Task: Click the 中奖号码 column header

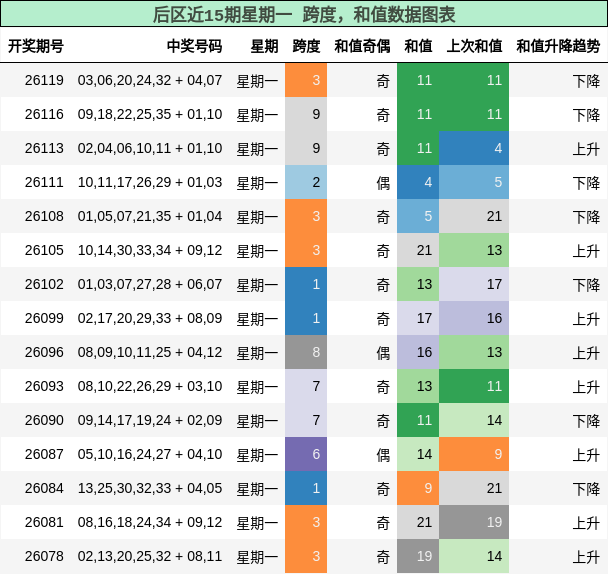Action: click(194, 46)
